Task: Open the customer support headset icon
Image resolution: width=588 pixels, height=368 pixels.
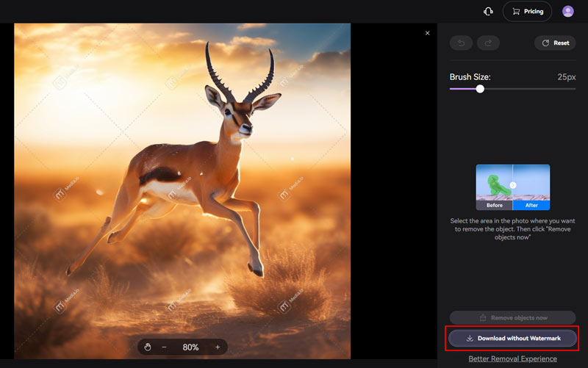Action: (488, 11)
